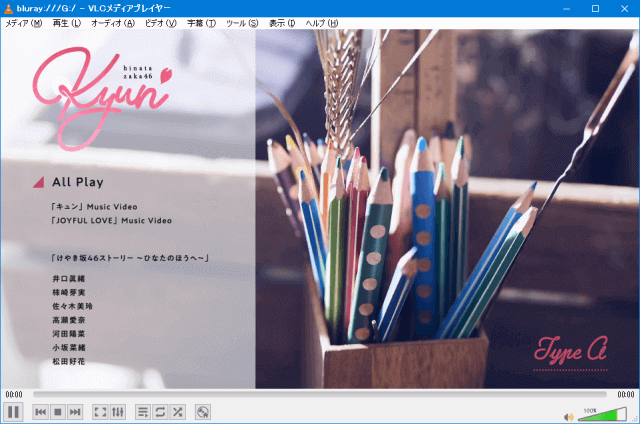Toggle random shuffle playback
The image size is (640, 424).
coord(177,412)
